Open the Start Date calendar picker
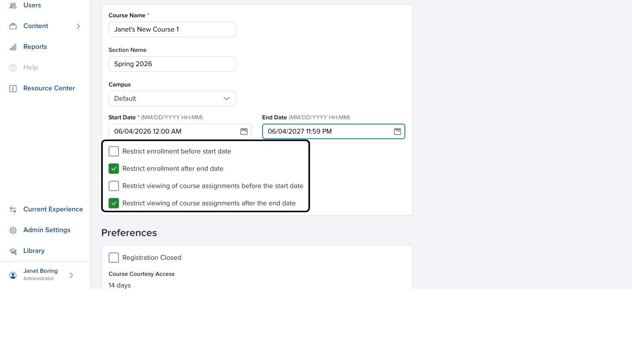This screenshot has height=364, width=632. 244,131
